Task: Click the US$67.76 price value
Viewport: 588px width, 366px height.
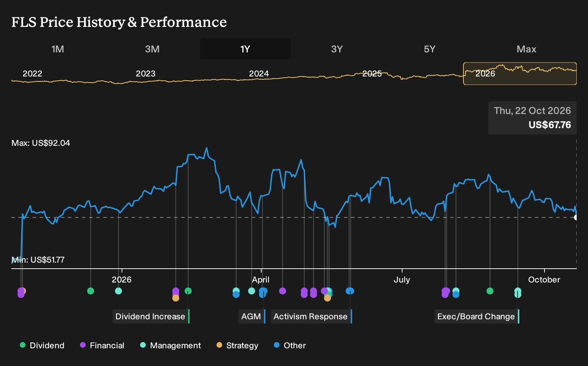Action: 550,125
